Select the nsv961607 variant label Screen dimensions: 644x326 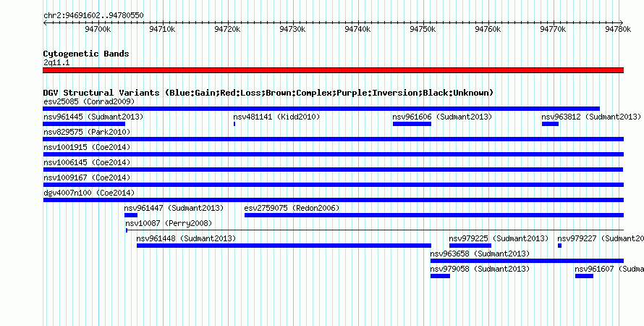coord(609,269)
